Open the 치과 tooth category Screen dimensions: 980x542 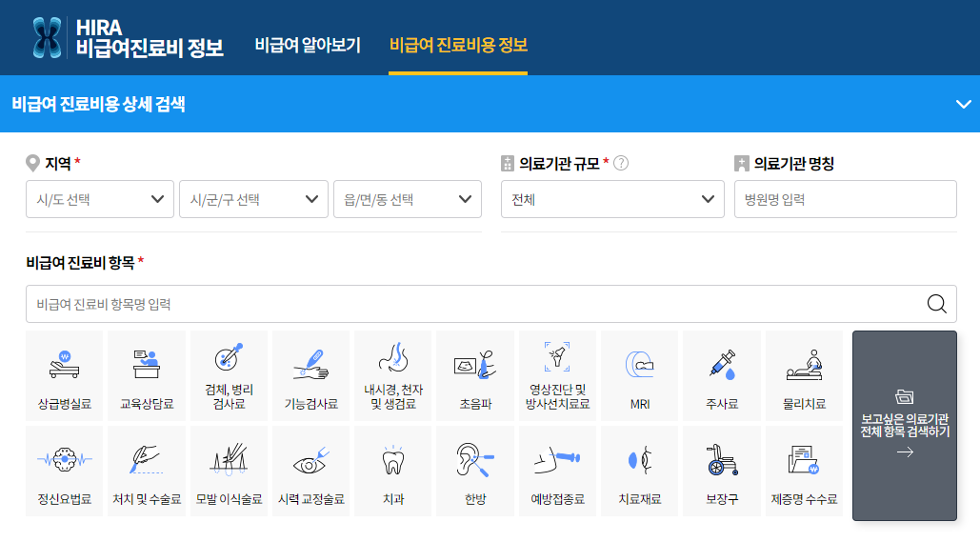tap(393, 471)
